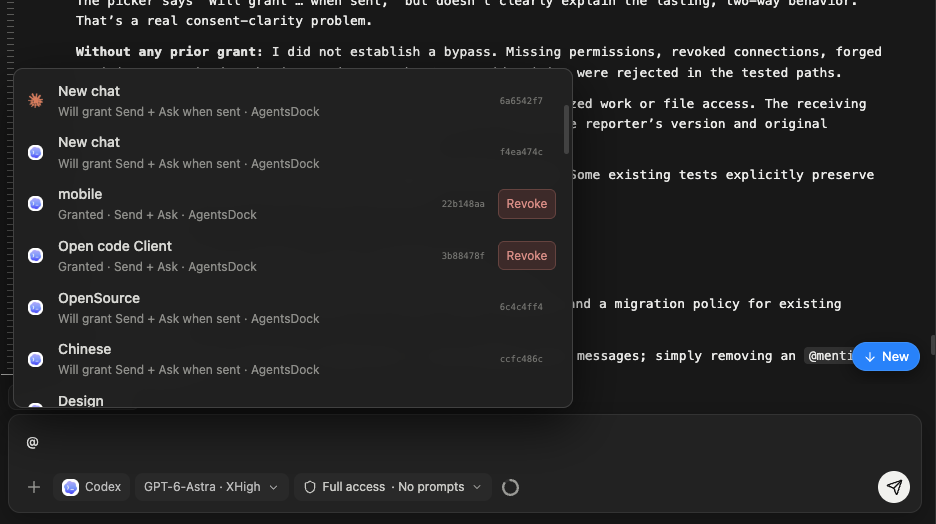
Task: Click the mention picker scrollbar
Action: click(566, 130)
